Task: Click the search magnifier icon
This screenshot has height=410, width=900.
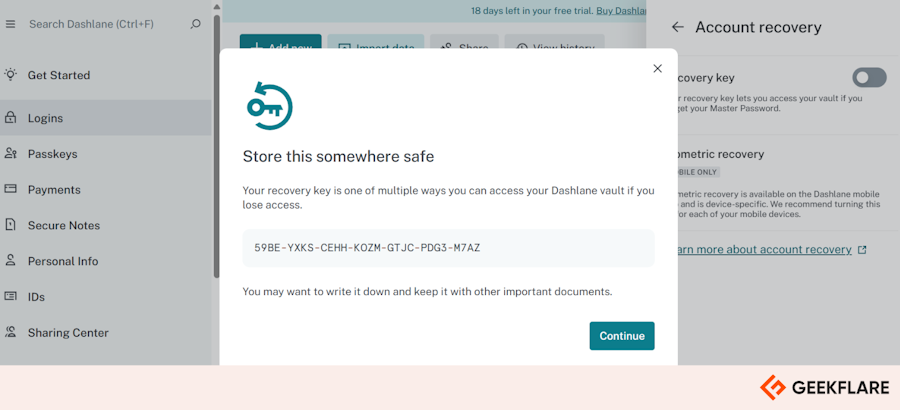Action: coord(196,24)
